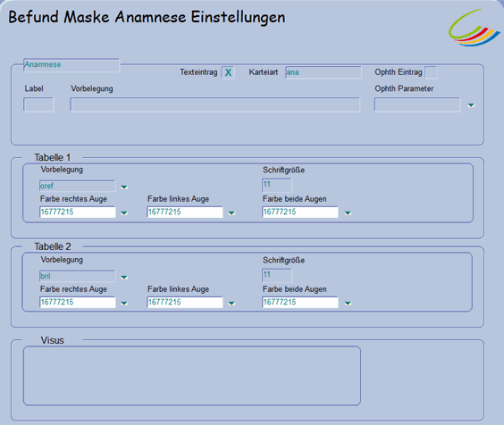This screenshot has height=425, width=504.
Task: Toggle the Texteintrag checkbox
Action: click(228, 72)
